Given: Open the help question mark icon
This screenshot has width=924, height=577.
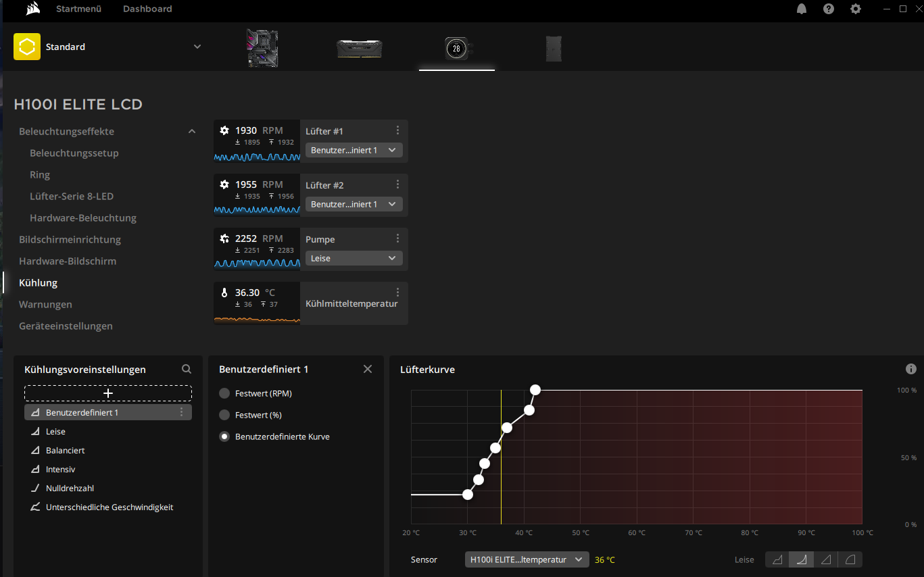Looking at the screenshot, I should coord(829,9).
